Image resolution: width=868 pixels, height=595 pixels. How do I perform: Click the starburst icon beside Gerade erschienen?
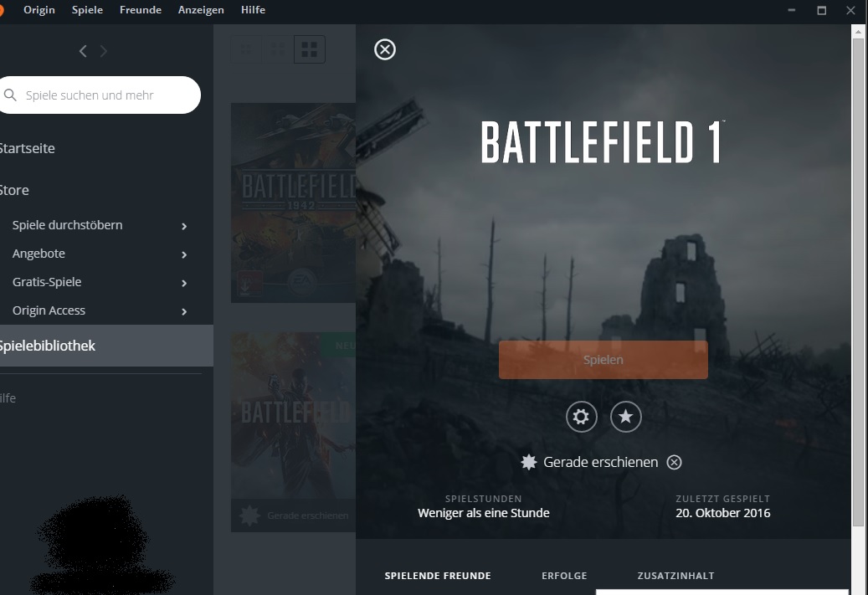(x=529, y=462)
